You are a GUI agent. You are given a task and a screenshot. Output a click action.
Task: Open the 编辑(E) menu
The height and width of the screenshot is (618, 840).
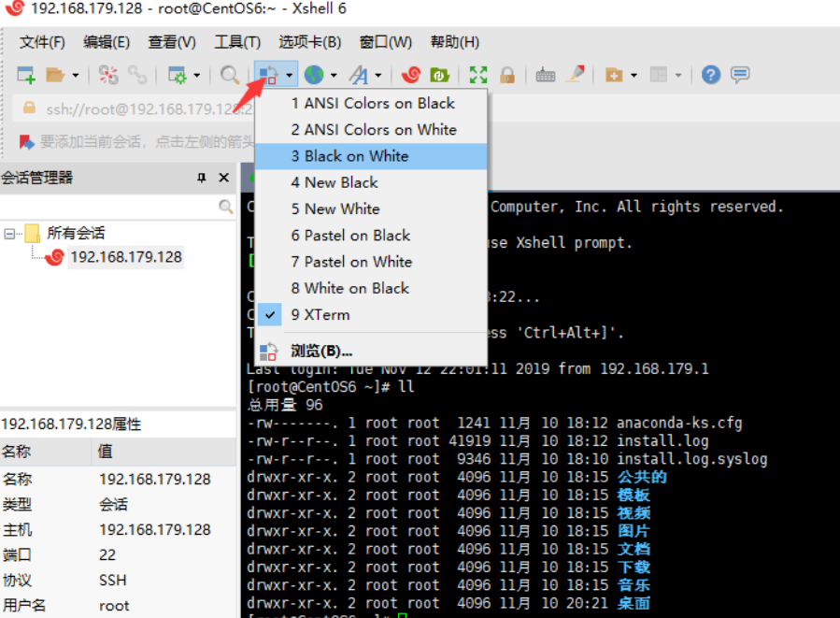pyautogui.click(x=107, y=42)
